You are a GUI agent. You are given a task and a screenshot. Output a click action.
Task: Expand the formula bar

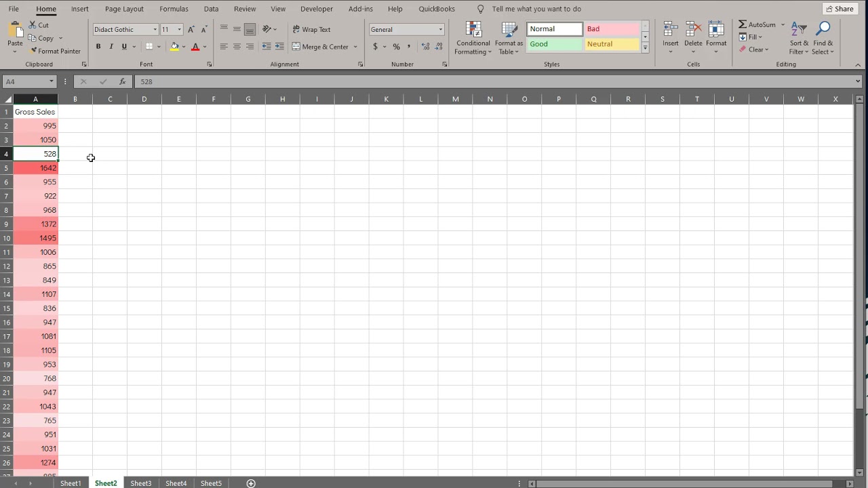[858, 81]
